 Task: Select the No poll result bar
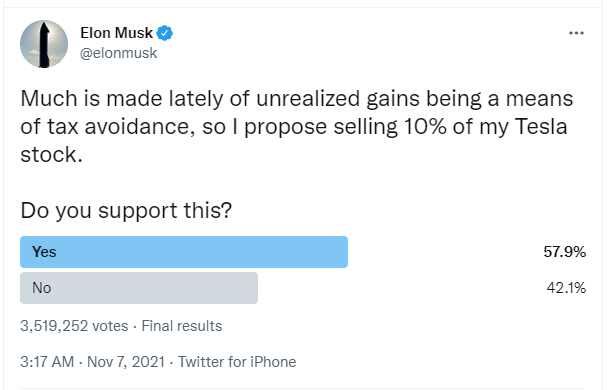[x=139, y=288]
